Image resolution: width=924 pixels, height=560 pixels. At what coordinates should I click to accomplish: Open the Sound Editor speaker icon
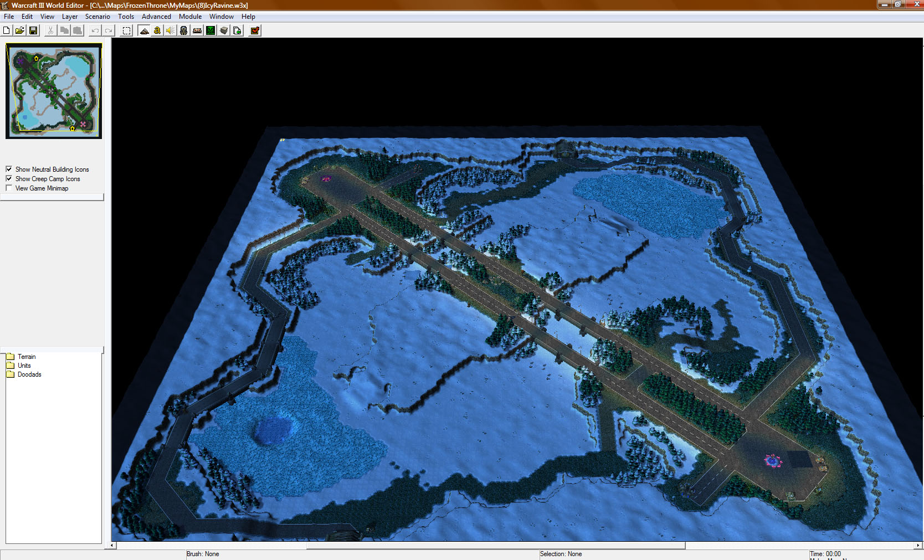tap(171, 30)
